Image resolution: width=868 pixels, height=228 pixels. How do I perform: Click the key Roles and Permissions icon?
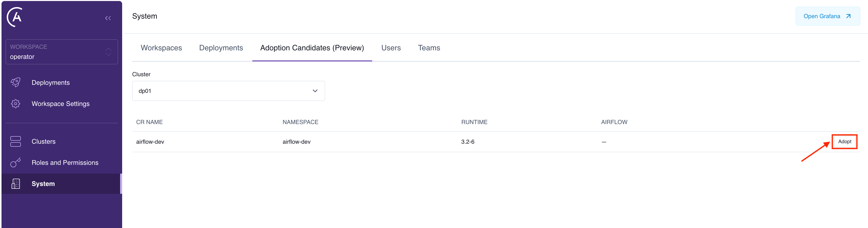[x=16, y=163]
